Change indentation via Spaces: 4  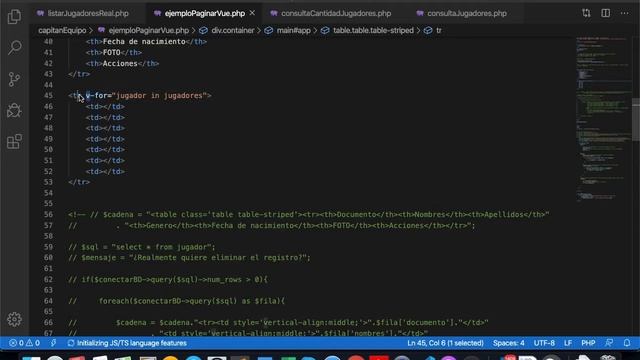[x=509, y=343]
